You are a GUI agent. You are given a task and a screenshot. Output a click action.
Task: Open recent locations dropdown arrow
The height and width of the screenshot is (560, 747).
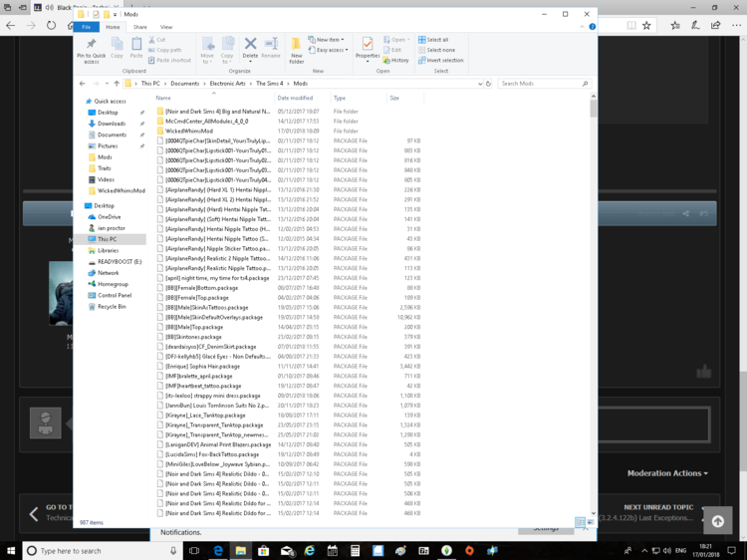click(x=108, y=84)
